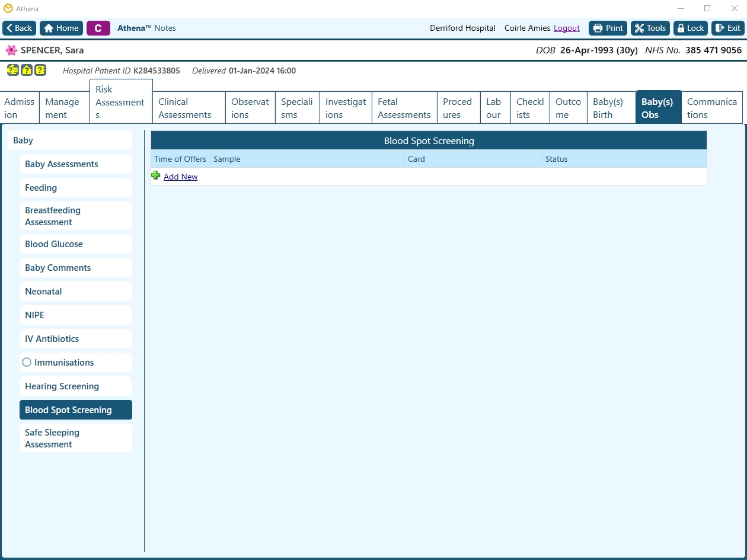Click the Delivered 01-Jan-2024 16:00 text
Viewport: 747px width, 560px height.
[x=244, y=71]
